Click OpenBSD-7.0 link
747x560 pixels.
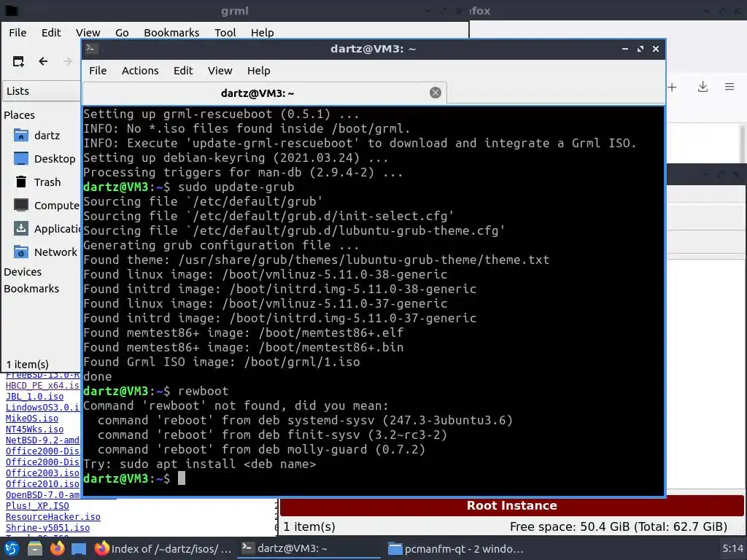(42, 495)
